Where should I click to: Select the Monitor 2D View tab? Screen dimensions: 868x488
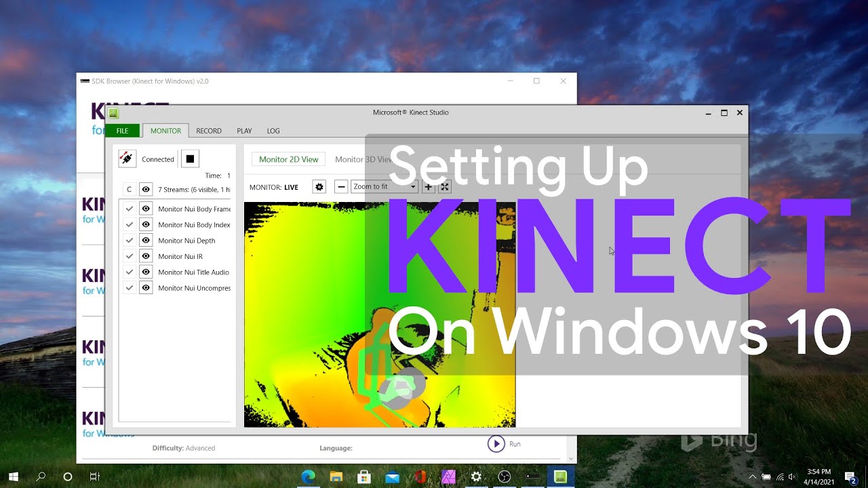[288, 159]
